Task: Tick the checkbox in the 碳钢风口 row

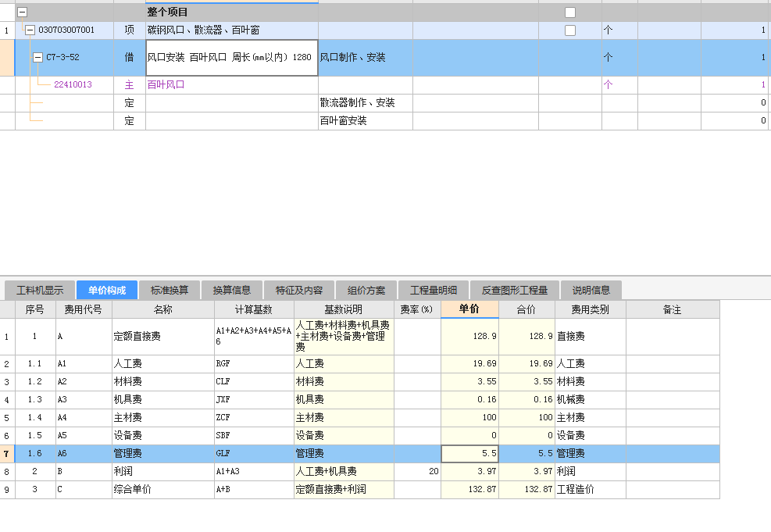Action: [570, 30]
